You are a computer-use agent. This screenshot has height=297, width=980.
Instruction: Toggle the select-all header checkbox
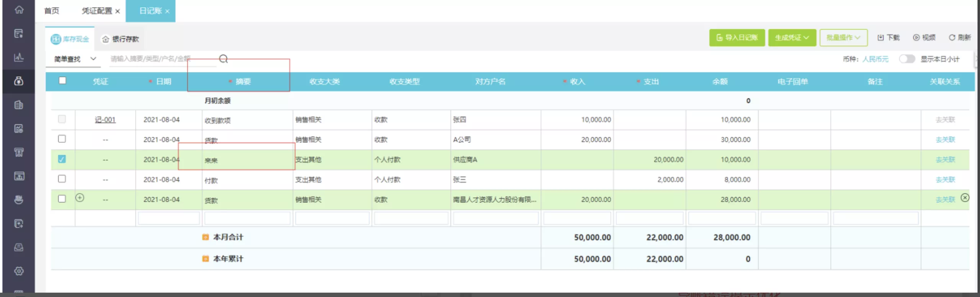[x=62, y=80]
